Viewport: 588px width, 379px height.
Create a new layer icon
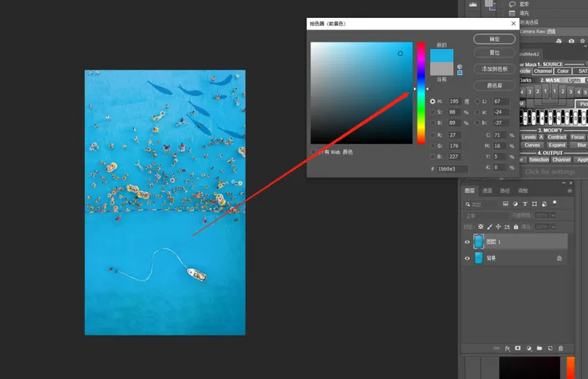click(x=550, y=348)
